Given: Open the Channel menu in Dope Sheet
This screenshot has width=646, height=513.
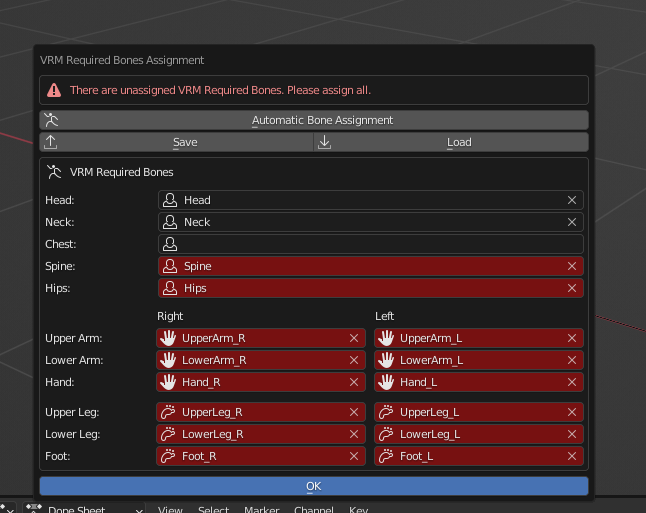Looking at the screenshot, I should [314, 510].
